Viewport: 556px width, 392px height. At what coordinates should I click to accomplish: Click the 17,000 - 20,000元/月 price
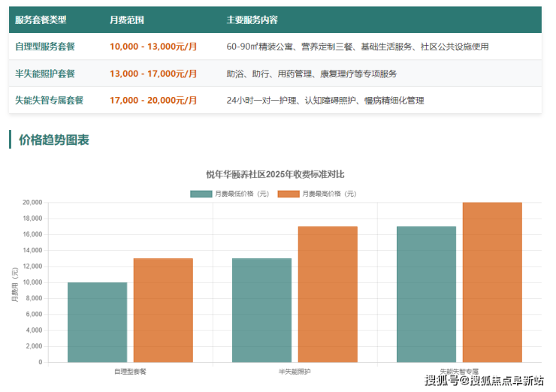pos(153,100)
